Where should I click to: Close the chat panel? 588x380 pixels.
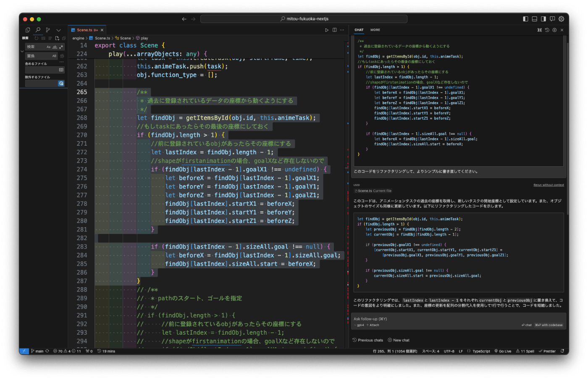coord(562,30)
